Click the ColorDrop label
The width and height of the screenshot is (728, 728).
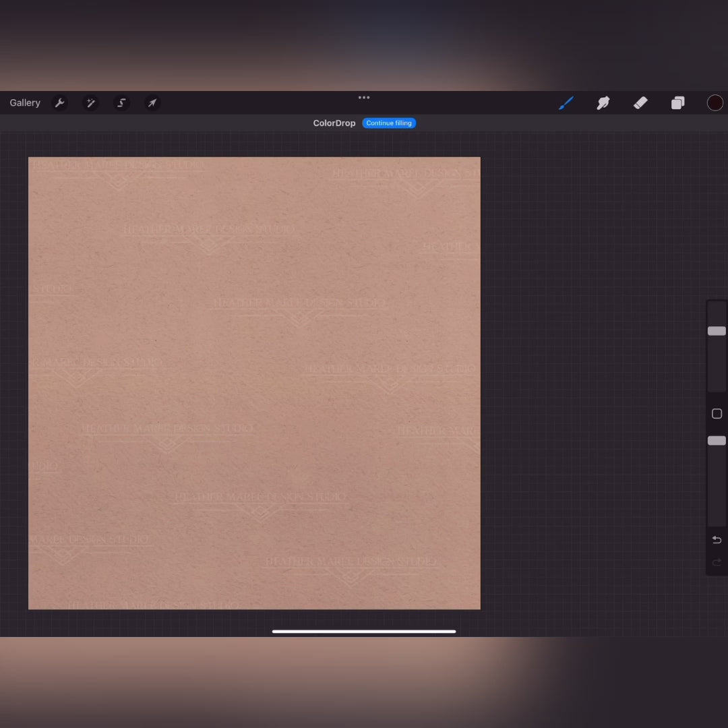[334, 123]
